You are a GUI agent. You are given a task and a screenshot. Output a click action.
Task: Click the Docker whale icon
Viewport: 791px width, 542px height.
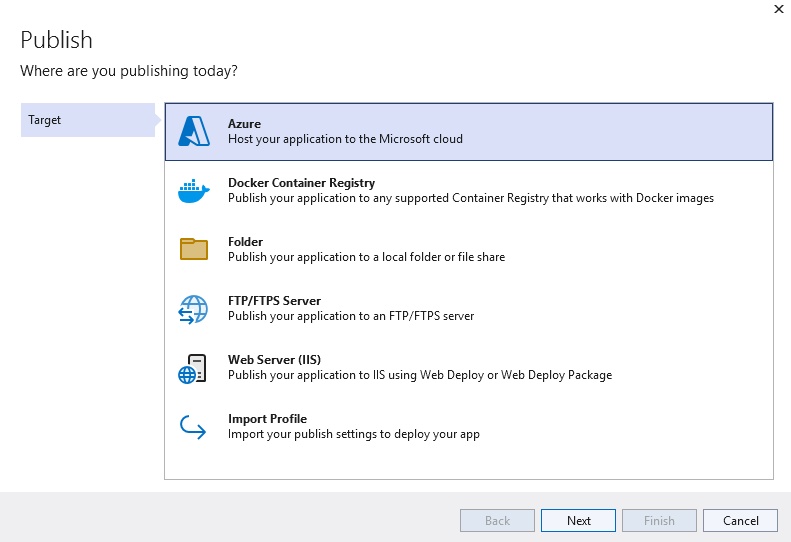pyautogui.click(x=194, y=191)
